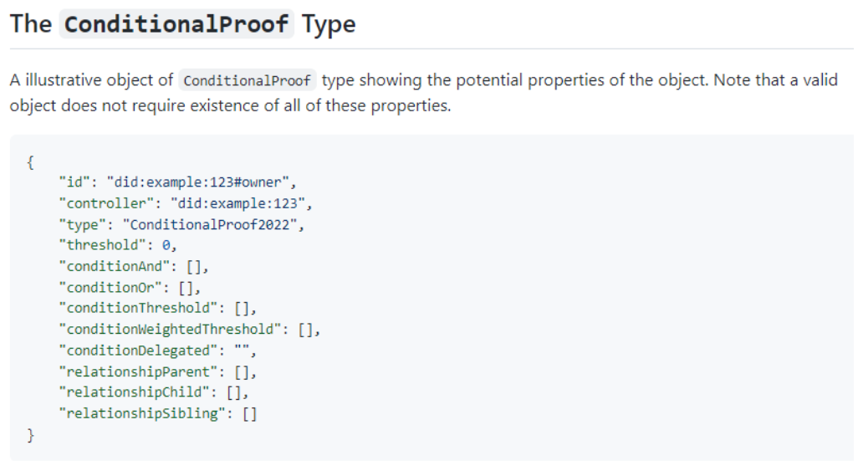Click the "threshold" property key
This screenshot has width=868, height=471.
(x=102, y=245)
